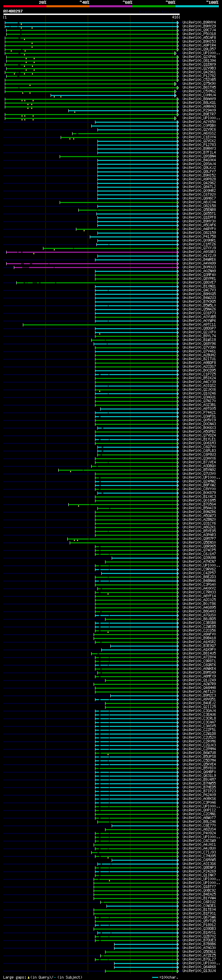The height and width of the screenshot is (980, 222).
Task: Click the red ~20% identity legend segment
Action: [x=25, y=6]
